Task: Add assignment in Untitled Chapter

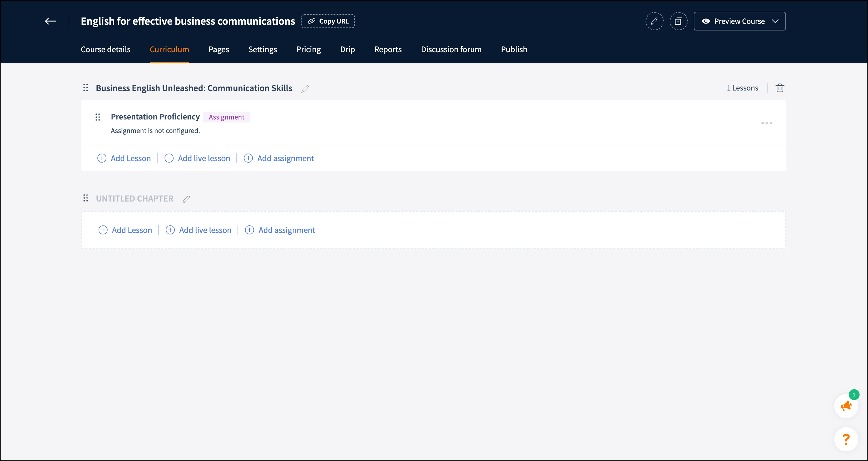Action: point(280,230)
